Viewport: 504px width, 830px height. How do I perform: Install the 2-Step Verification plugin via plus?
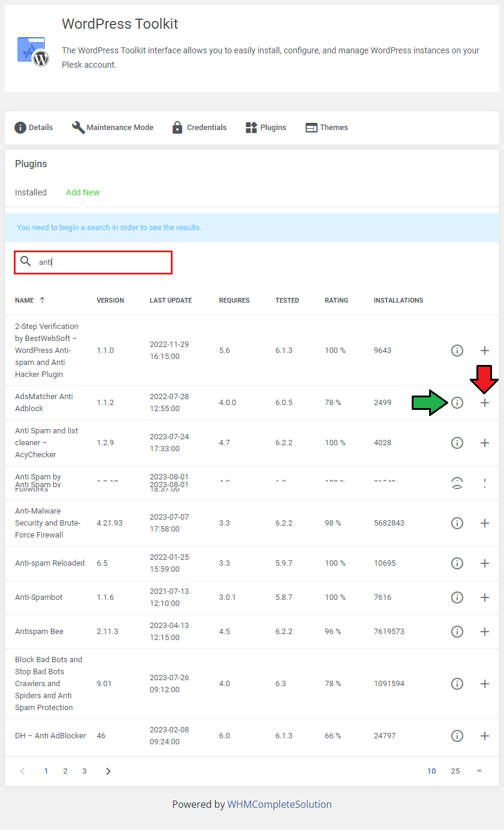tap(485, 351)
